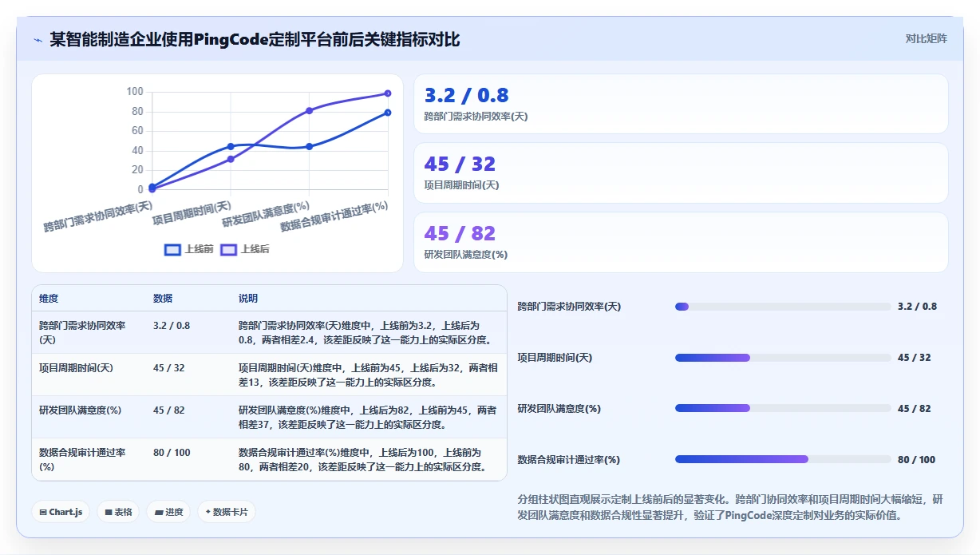Image resolution: width=980 pixels, height=555 pixels.
Task: Click the 上线后 point at 研发团队满意度
Action: [310, 110]
